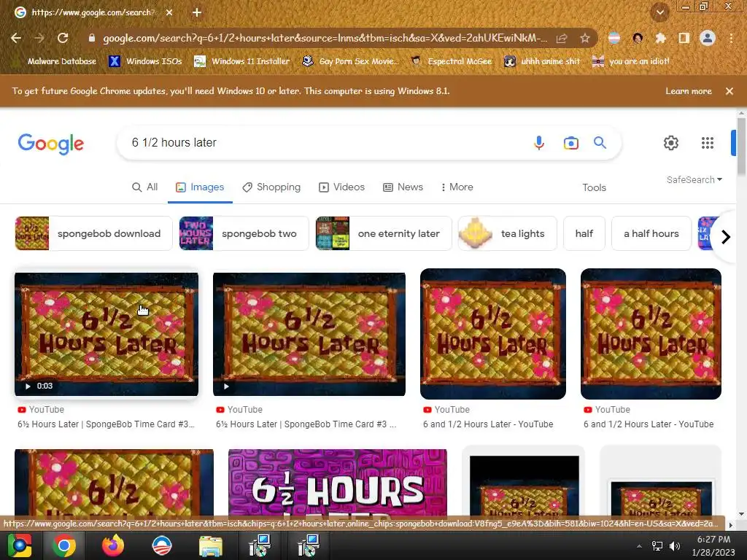
Task: Open the Tools filter options
Action: click(594, 187)
